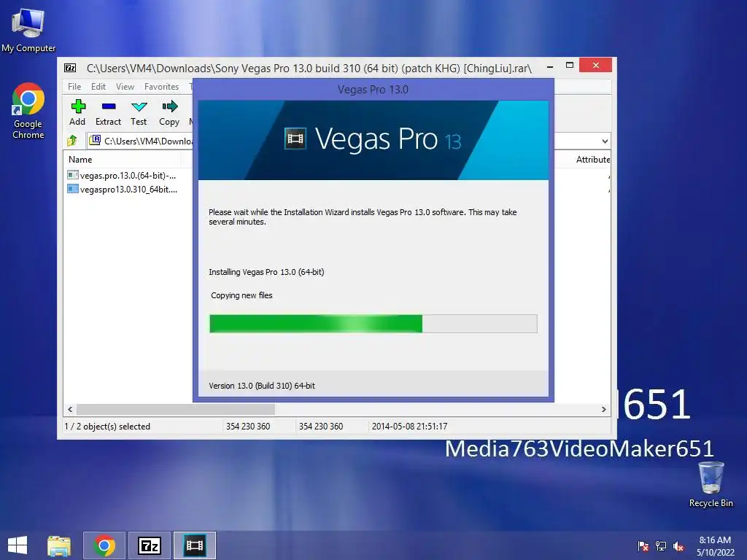Maximize the 7-Zip window
747x560 pixels.
coord(569,66)
